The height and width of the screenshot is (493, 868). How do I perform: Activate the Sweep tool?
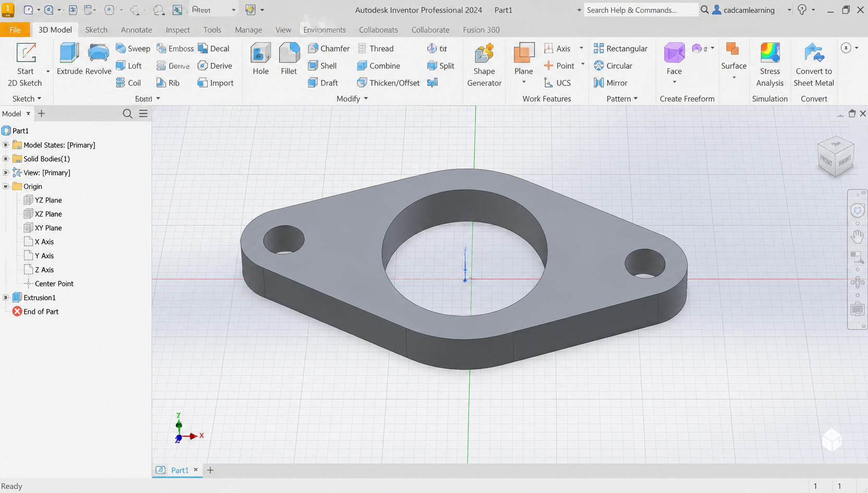[133, 49]
